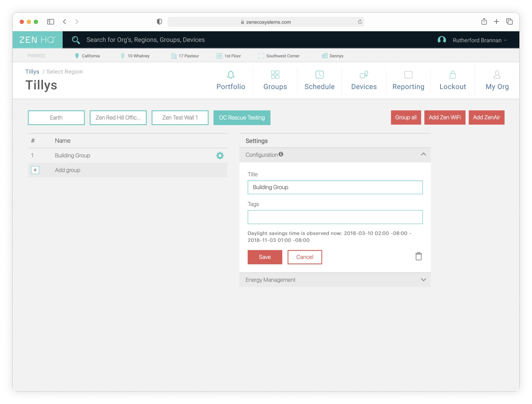Click the 1st Floor grid icon

pos(219,56)
